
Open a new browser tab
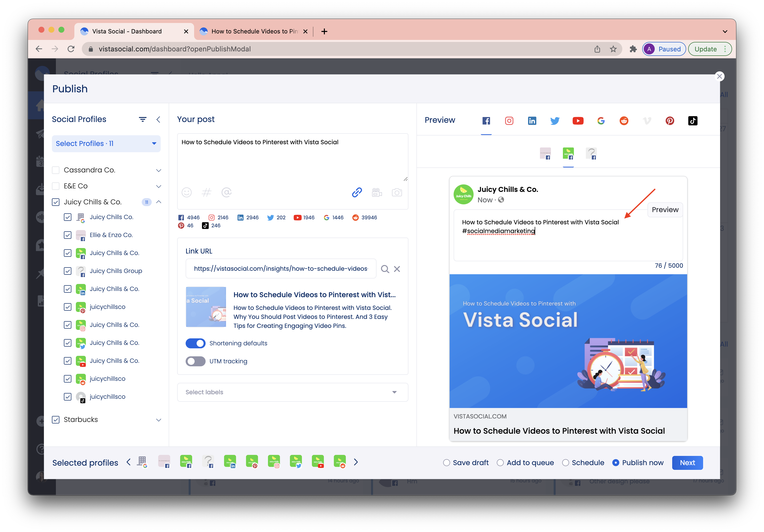coord(324,31)
